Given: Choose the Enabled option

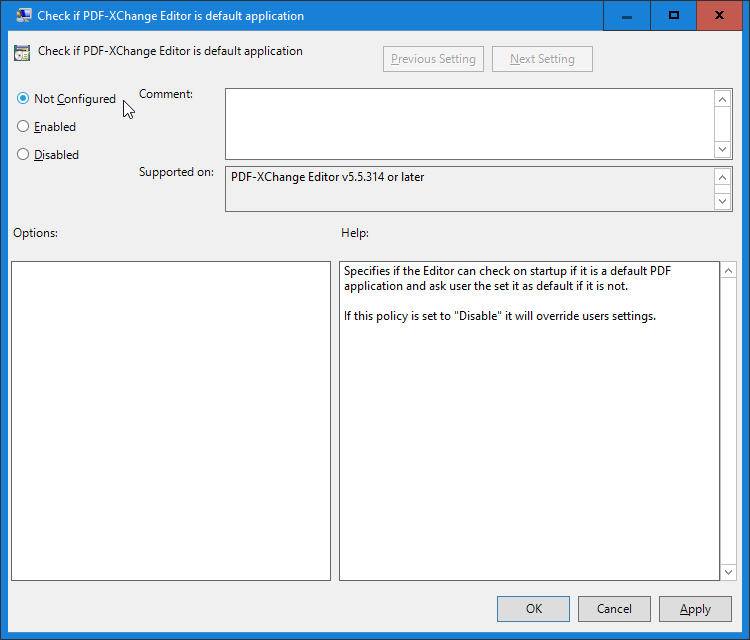Looking at the screenshot, I should coord(23,127).
